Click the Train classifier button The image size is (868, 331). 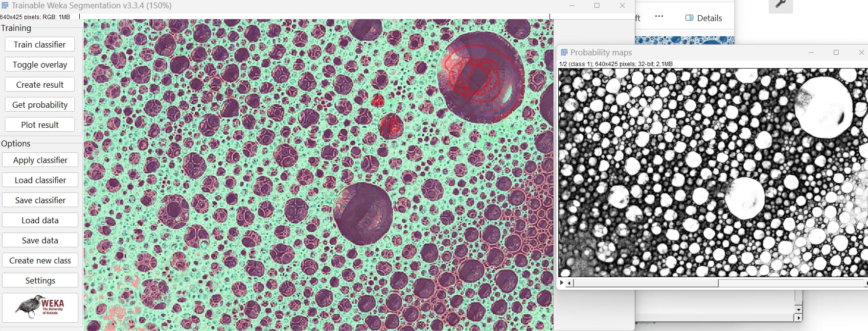(40, 45)
